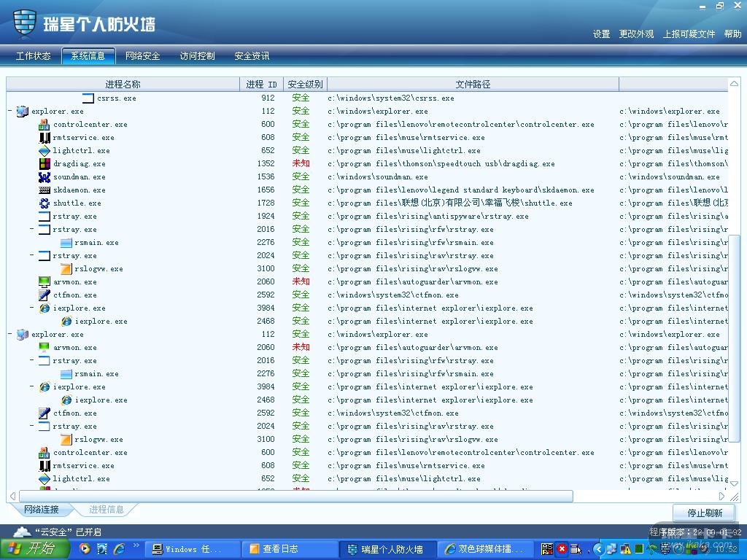Click the cloud security status icon

(22, 532)
